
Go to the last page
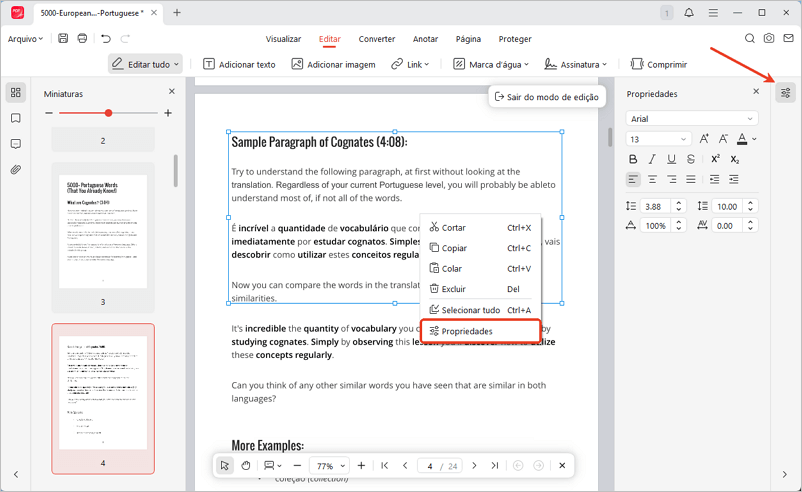tap(494, 466)
